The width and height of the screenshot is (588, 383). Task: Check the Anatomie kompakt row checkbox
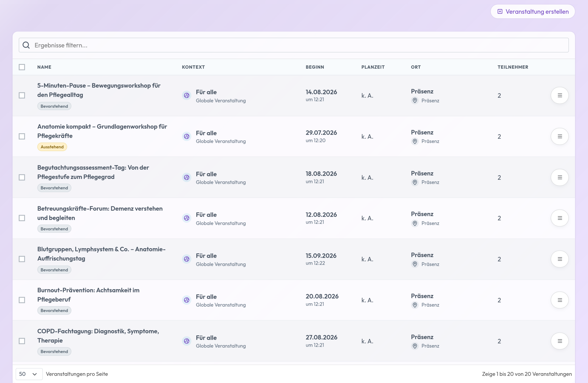click(x=22, y=136)
